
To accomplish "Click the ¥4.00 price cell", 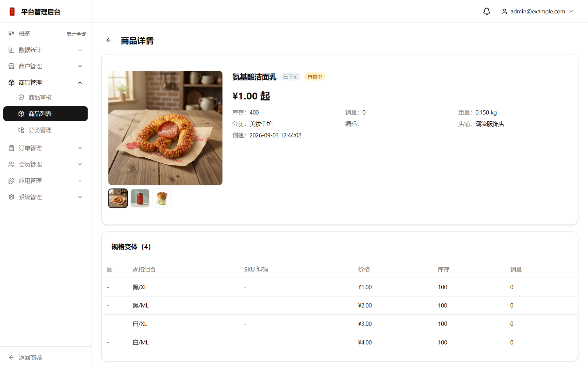I will 365,342.
